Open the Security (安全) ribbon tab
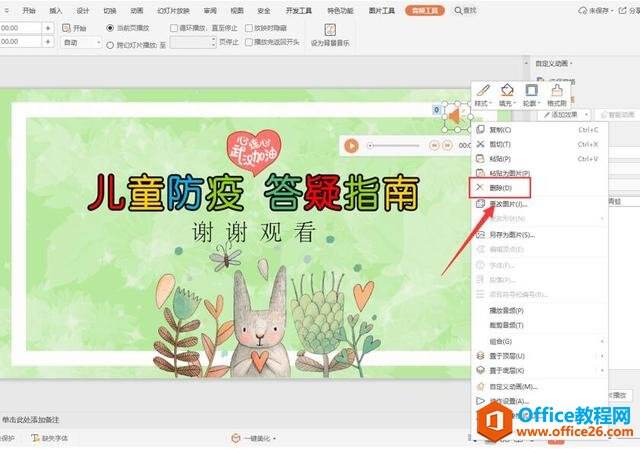 [264, 11]
